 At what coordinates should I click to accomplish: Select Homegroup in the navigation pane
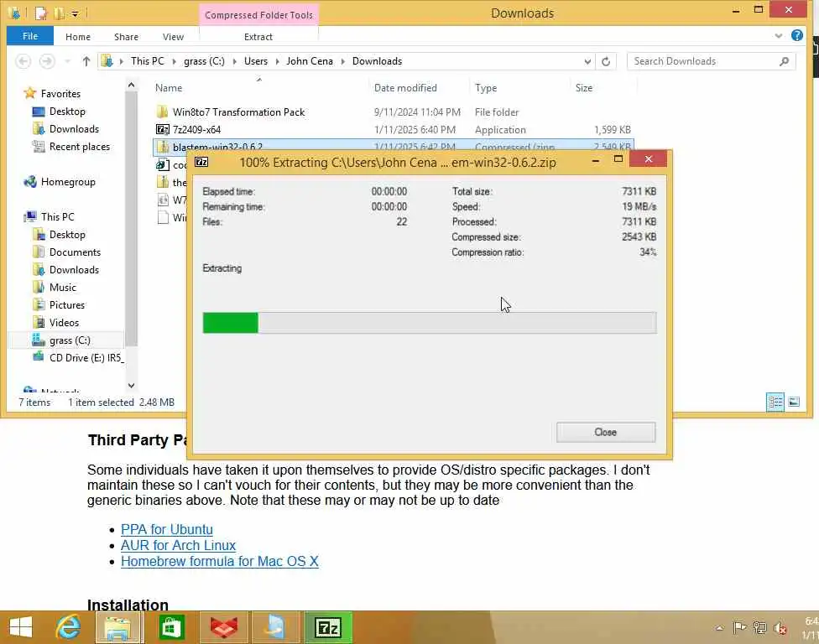point(68,182)
